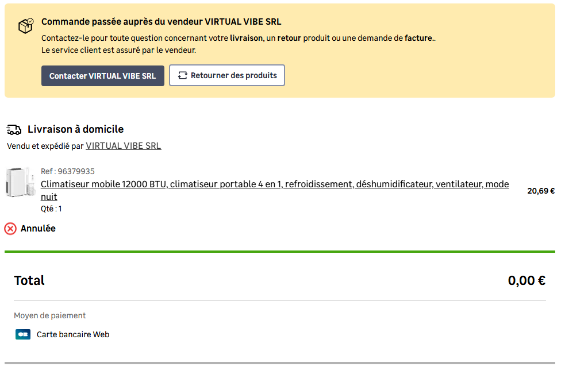Screen dimensions: 588x374
Task: Contact the seller VIRTUAL VIBE SRL
Action: click(x=103, y=76)
